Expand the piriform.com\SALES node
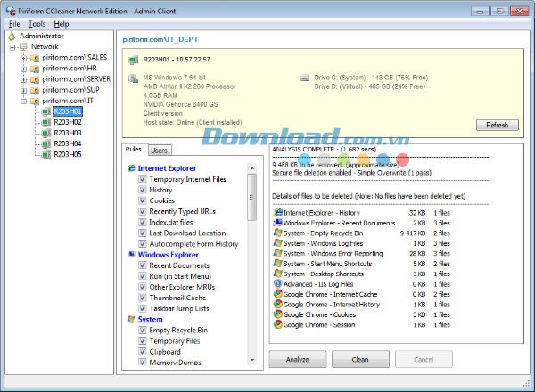Screen dimensions: 535x392 23,58
